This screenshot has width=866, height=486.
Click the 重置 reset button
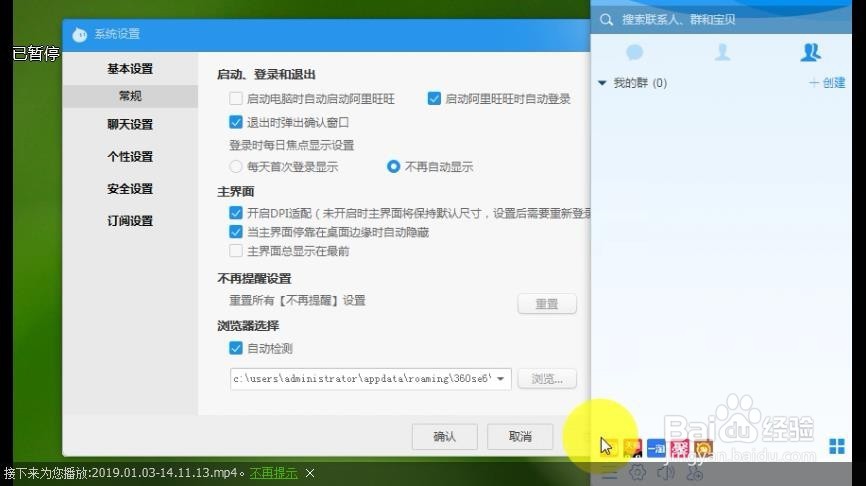coord(547,304)
